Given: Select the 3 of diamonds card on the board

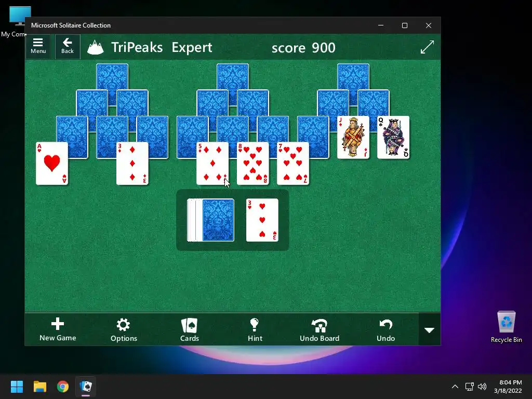Looking at the screenshot, I should tap(132, 164).
